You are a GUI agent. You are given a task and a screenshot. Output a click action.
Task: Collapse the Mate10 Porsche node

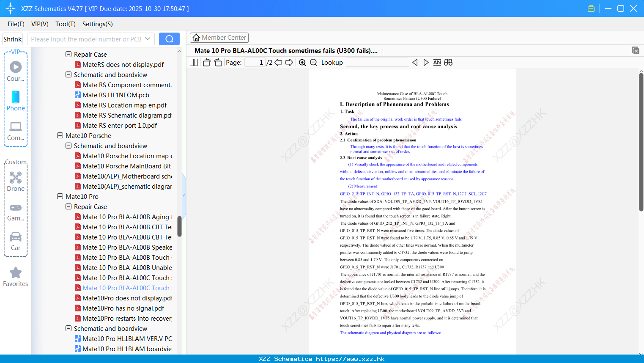pos(60,136)
